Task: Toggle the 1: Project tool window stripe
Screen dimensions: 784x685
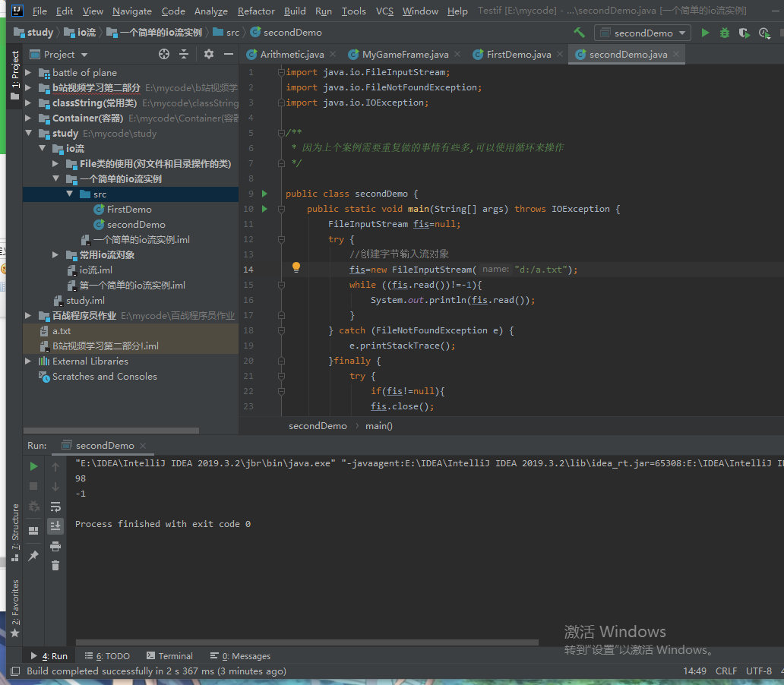Action: click(x=15, y=75)
